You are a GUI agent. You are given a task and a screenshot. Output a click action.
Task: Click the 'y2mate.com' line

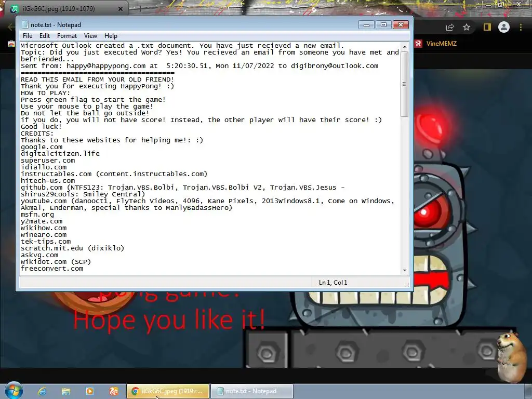coord(42,221)
